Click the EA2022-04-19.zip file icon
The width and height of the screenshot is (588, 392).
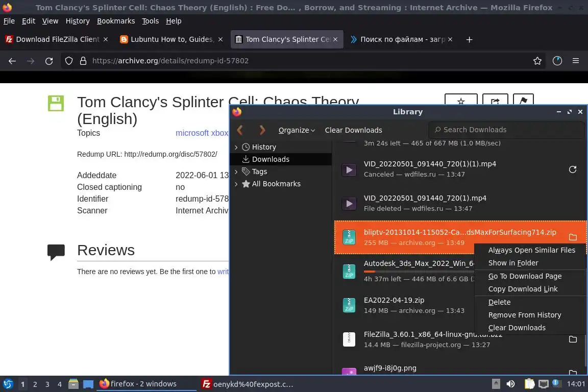(x=349, y=305)
